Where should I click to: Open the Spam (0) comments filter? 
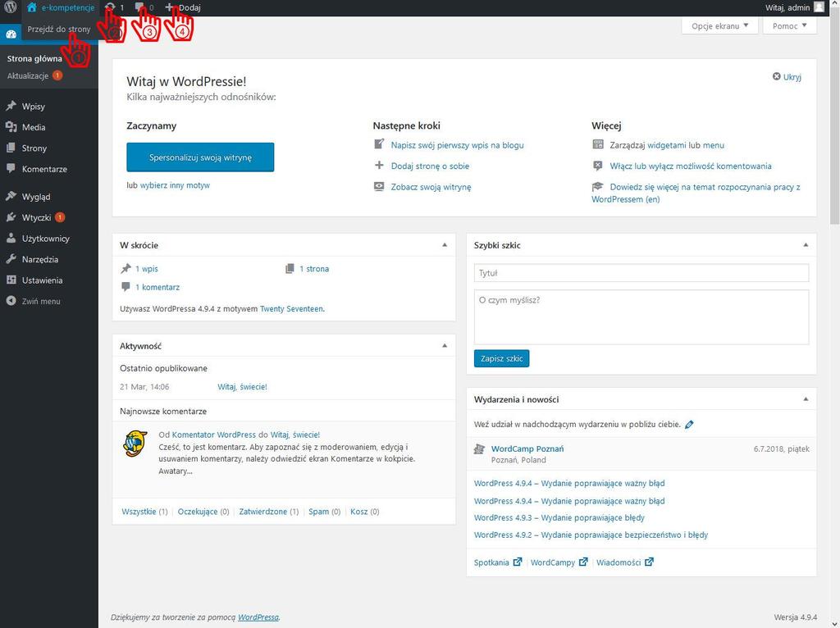[324, 512]
